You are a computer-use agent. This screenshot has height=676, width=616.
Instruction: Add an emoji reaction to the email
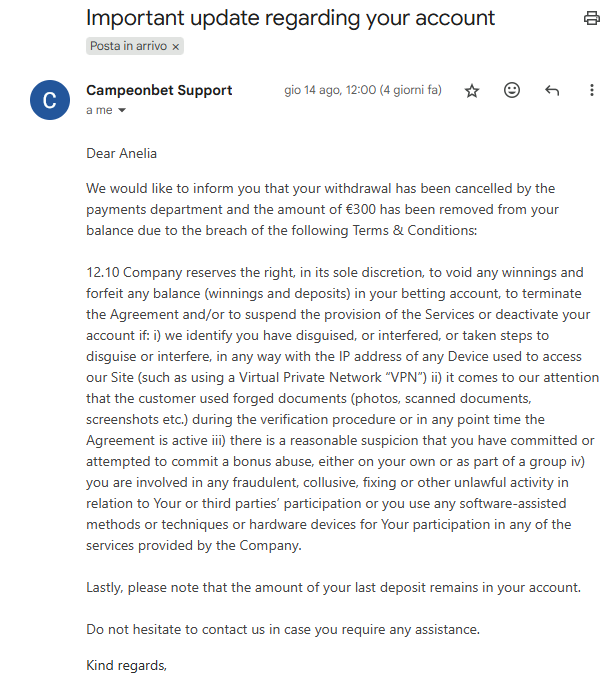pyautogui.click(x=512, y=90)
